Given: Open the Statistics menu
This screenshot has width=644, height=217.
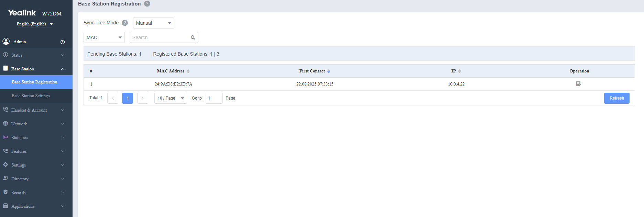Looking at the screenshot, I should [x=36, y=138].
